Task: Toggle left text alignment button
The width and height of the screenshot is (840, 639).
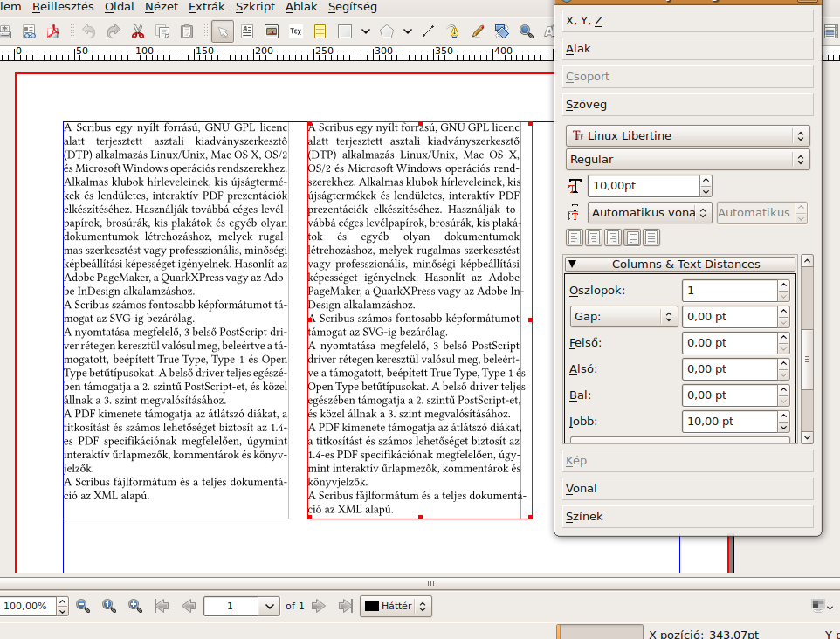Action: point(575,237)
